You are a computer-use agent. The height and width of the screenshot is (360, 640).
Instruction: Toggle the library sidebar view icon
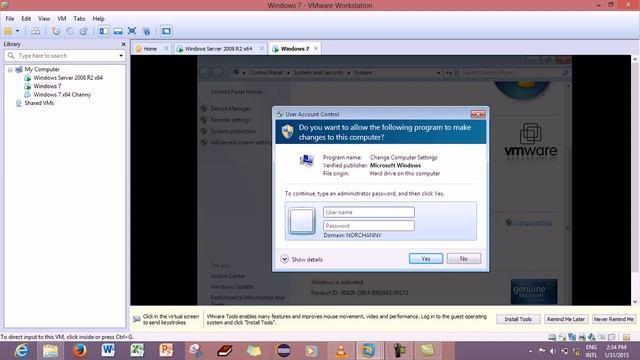[104, 31]
